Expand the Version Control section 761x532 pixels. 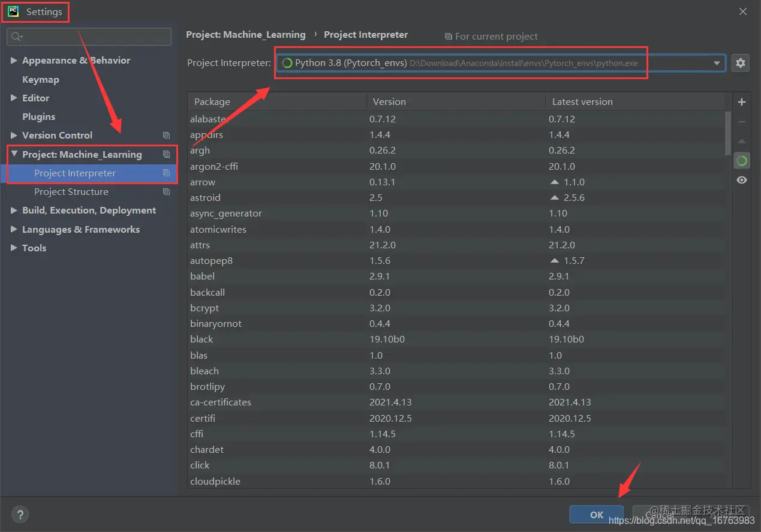[x=14, y=136]
